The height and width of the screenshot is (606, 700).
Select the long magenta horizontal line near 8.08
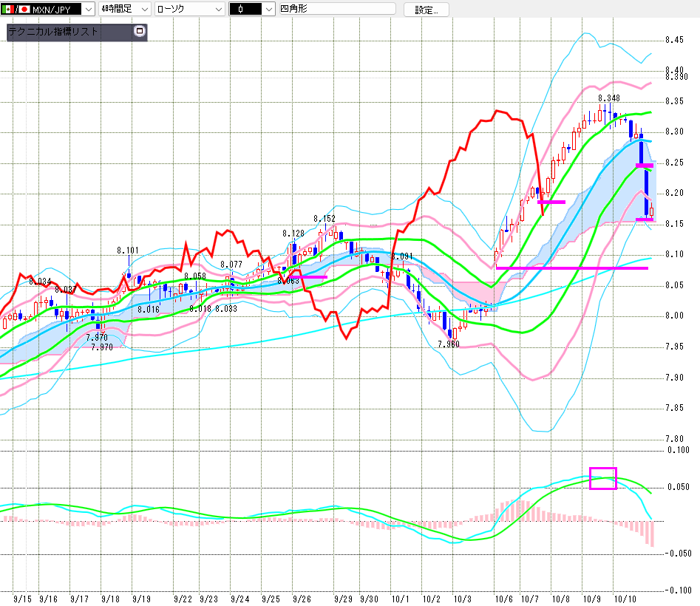pyautogui.click(x=571, y=268)
